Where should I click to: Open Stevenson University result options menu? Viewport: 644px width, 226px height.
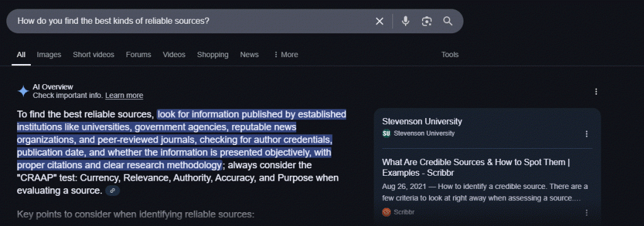587,134
